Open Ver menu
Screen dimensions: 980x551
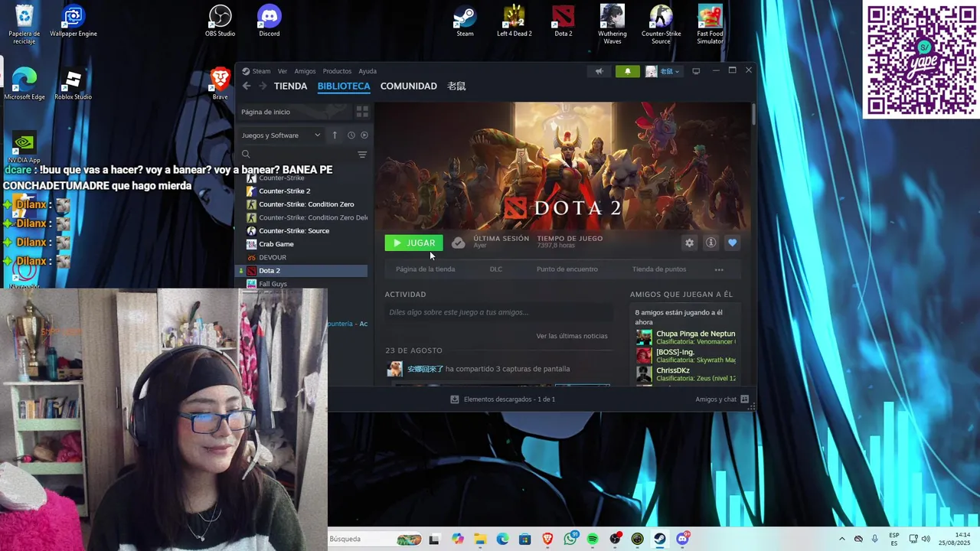pos(283,71)
